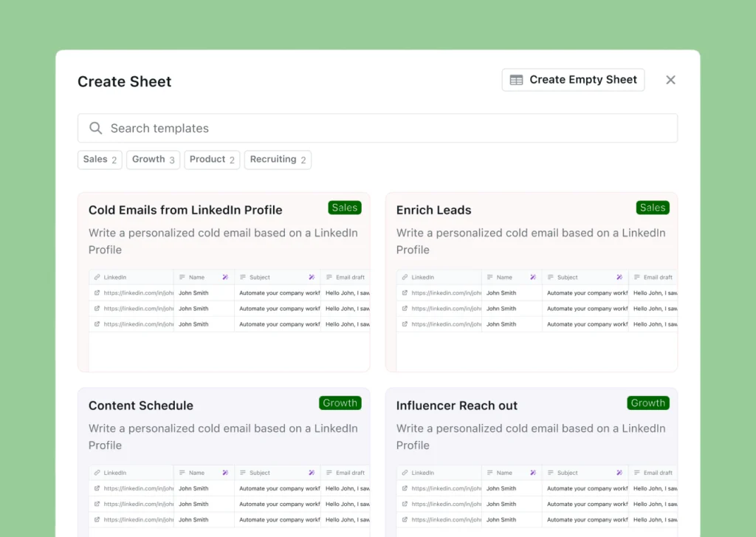Filter templates by Growth category
This screenshot has width=756, height=537.
pos(153,160)
